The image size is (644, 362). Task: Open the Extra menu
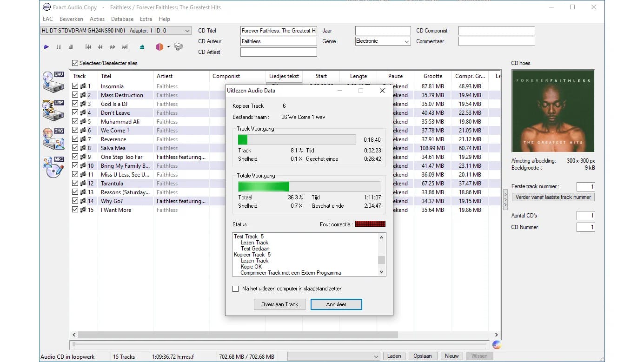tap(146, 19)
